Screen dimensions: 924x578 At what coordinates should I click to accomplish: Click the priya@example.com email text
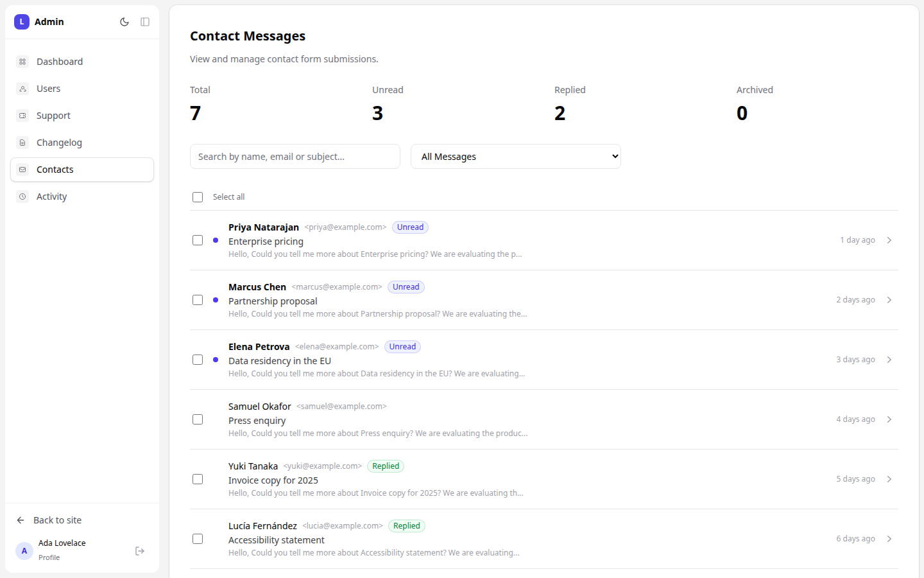(x=345, y=227)
